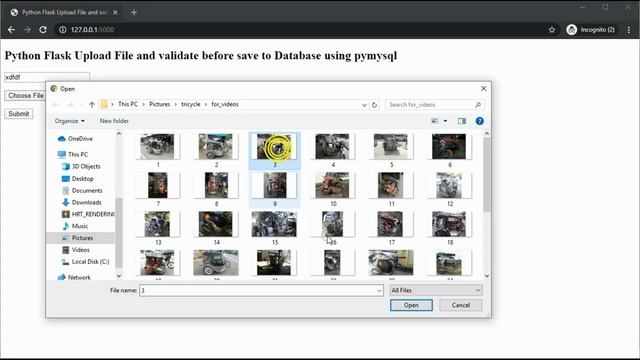Open the dialog Help button
Image resolution: width=640 pixels, height=360 pixels.
480,121
